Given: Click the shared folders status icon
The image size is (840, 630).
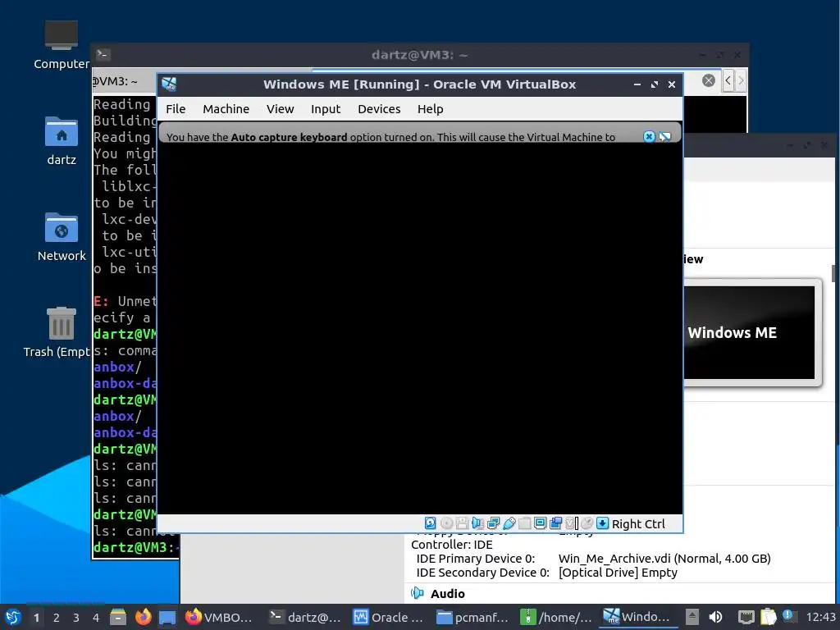Looking at the screenshot, I should tap(524, 523).
